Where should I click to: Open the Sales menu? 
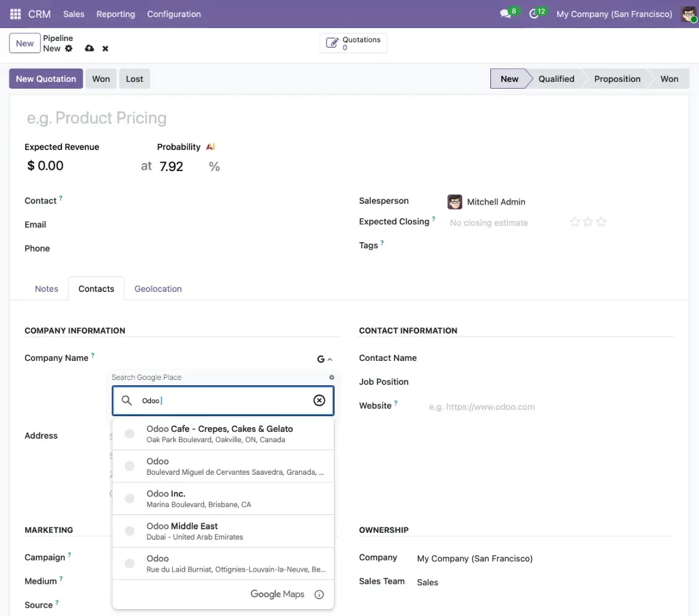tap(74, 14)
